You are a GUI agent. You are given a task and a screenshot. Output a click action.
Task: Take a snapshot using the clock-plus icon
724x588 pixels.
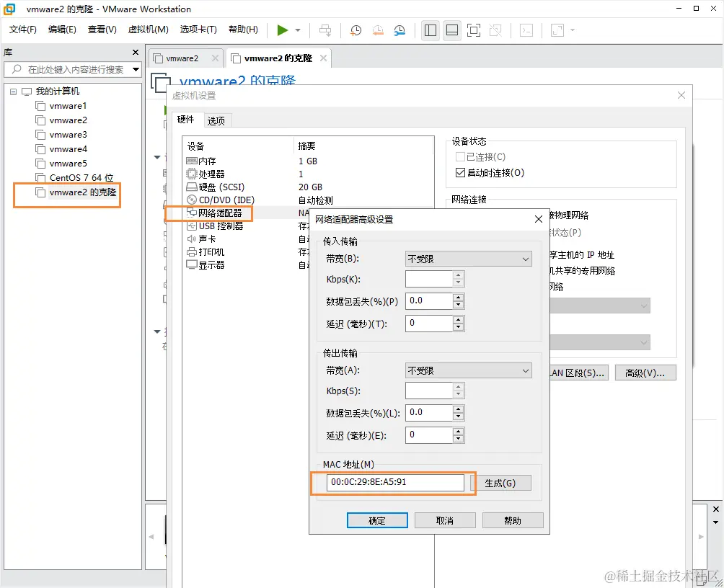click(356, 30)
